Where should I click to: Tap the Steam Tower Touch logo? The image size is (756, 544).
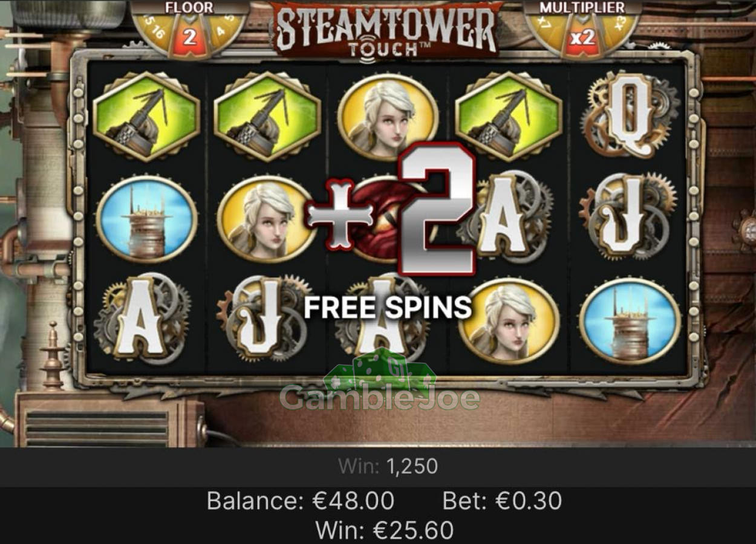(x=386, y=30)
